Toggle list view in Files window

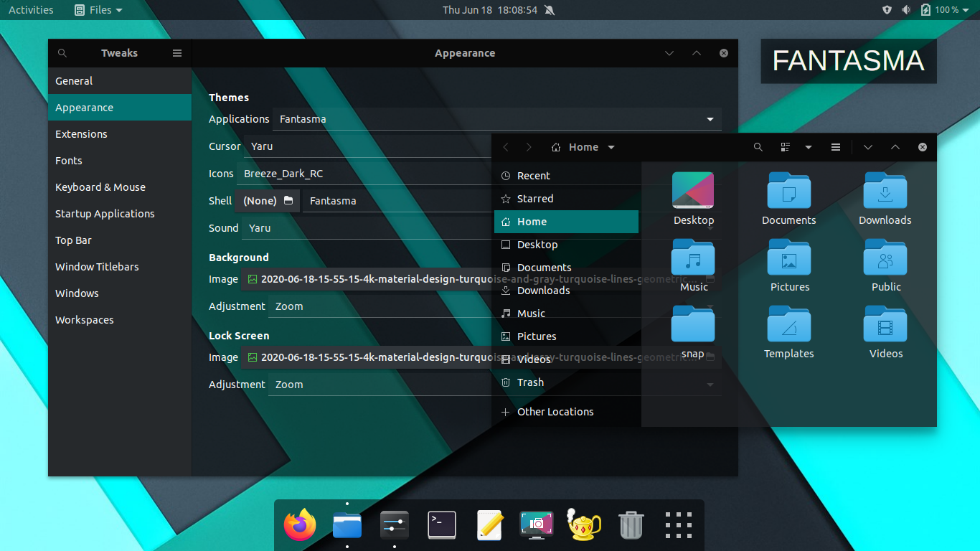pos(786,147)
